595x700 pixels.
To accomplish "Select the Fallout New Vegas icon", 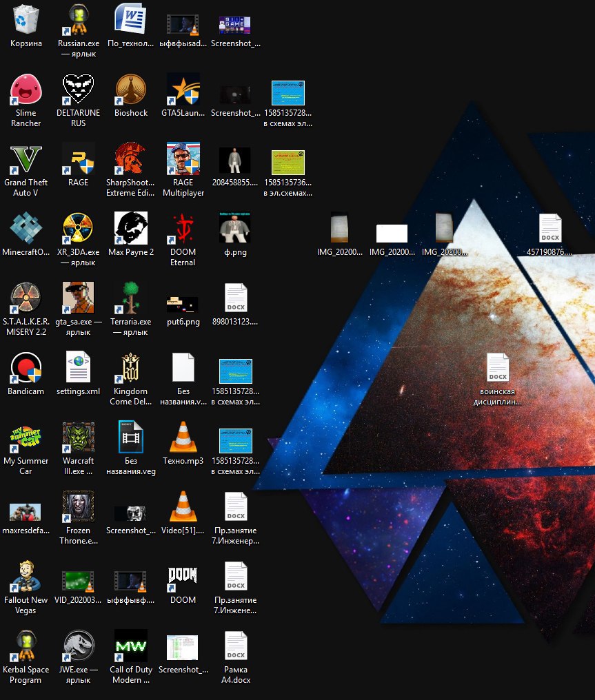I will pyautogui.click(x=26, y=576).
